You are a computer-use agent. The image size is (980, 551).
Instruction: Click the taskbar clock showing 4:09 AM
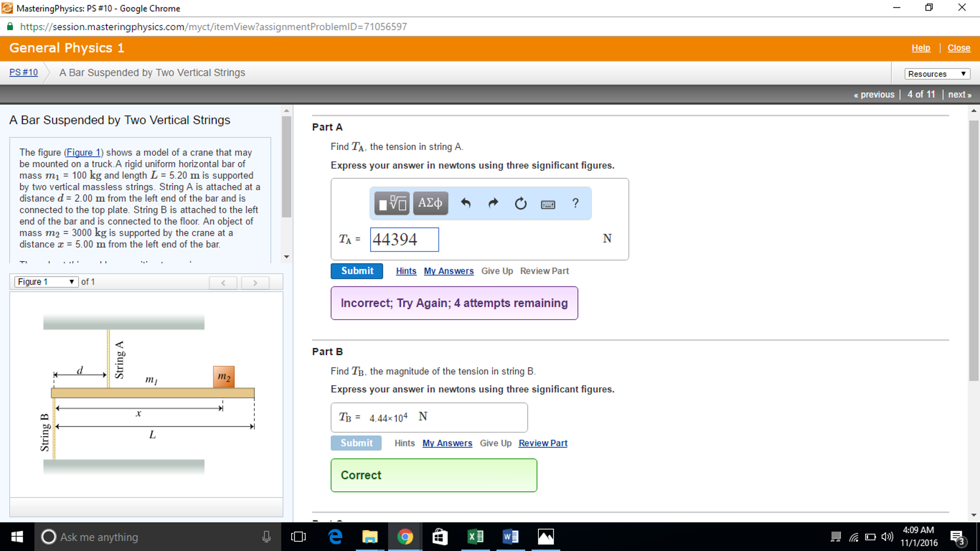pos(918,537)
